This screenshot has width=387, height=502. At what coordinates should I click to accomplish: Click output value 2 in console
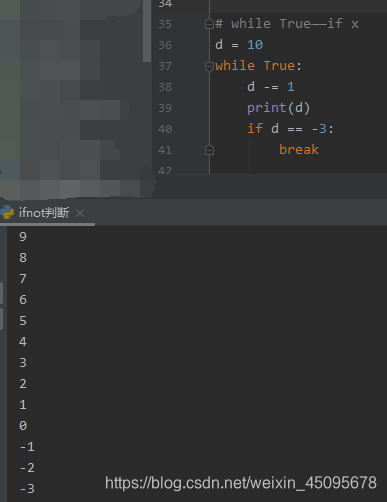[x=23, y=384]
